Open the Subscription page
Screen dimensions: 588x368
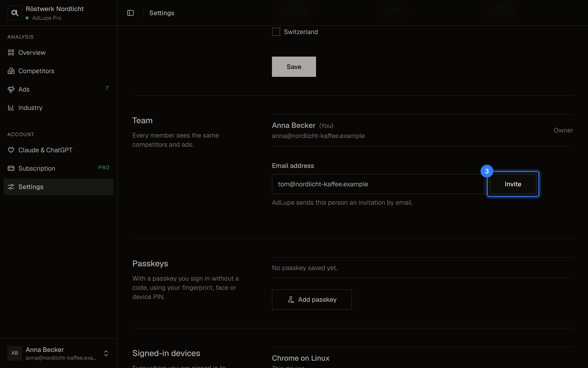pos(59,168)
